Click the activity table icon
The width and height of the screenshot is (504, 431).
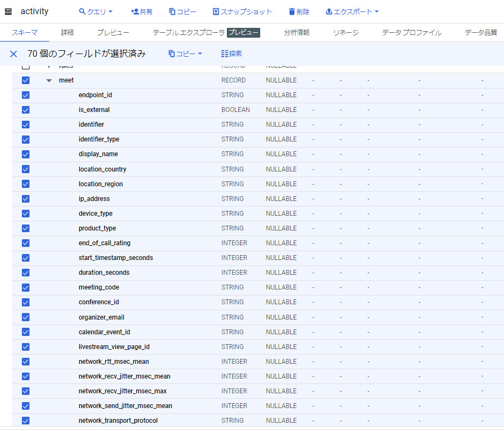[8, 11]
